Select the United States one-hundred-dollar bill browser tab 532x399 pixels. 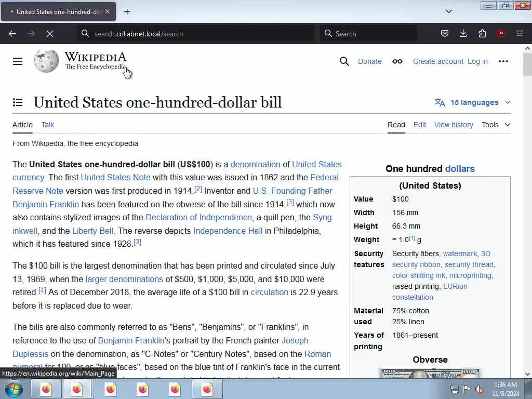[x=58, y=11]
